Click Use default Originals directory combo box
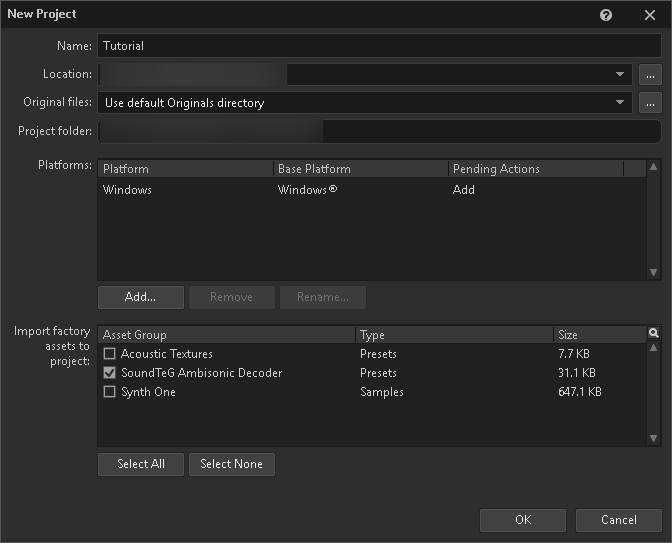The image size is (672, 543). coord(365,103)
